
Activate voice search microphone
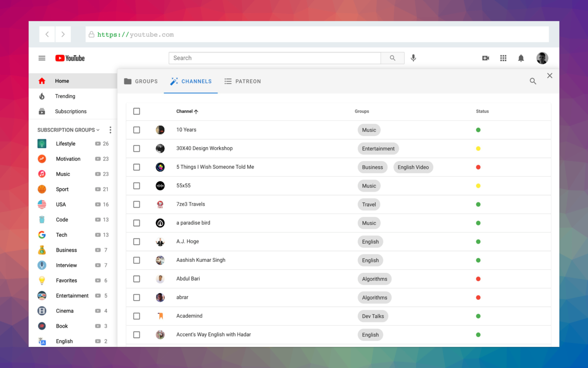click(x=413, y=58)
